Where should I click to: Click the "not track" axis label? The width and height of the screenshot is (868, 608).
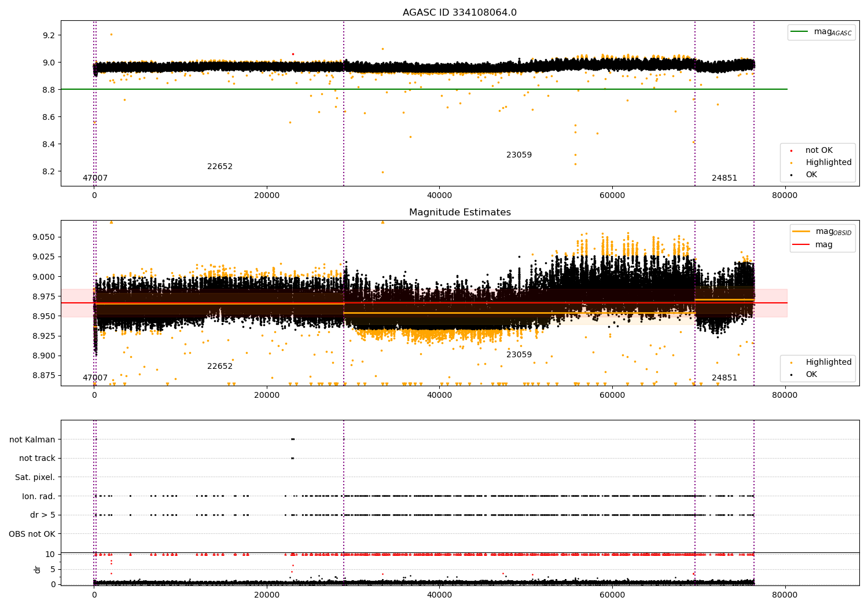pos(37,459)
